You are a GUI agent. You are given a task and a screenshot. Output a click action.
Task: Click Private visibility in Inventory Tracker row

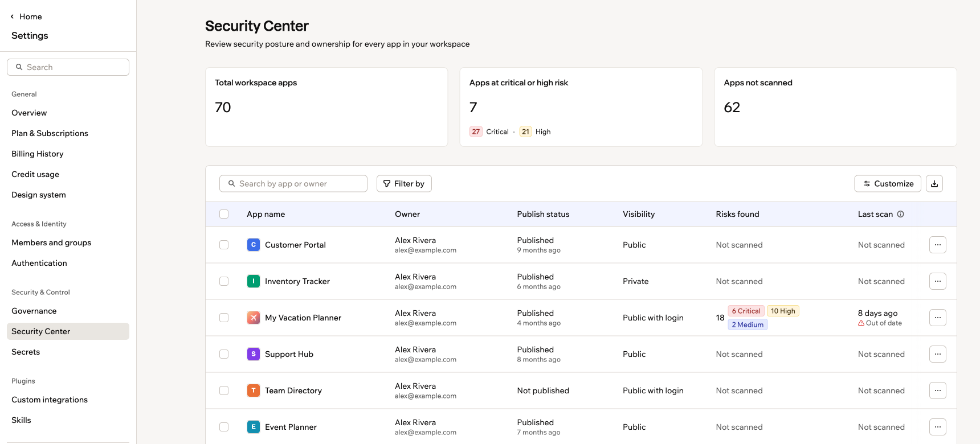pos(636,281)
